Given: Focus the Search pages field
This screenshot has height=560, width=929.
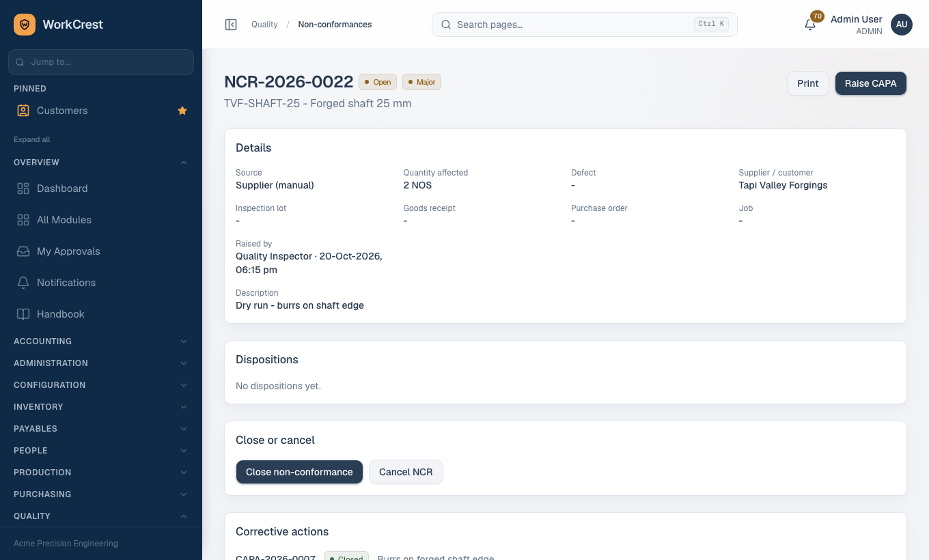Looking at the screenshot, I should pyautogui.click(x=585, y=25).
